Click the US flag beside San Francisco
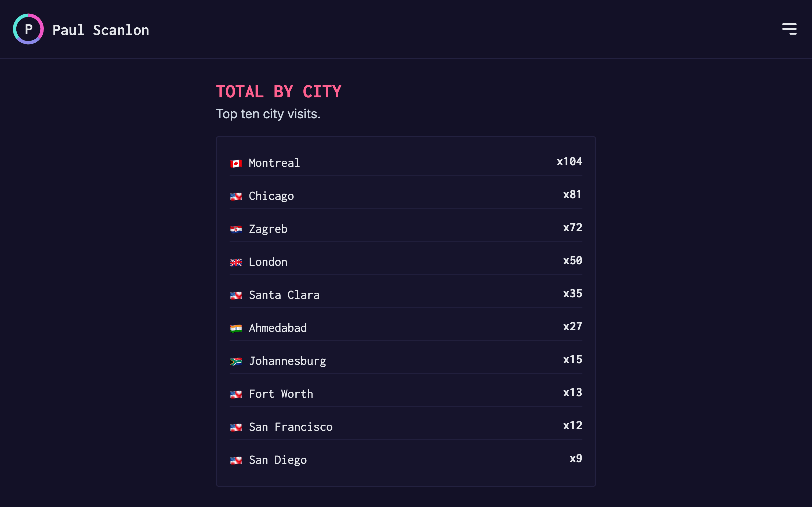The width and height of the screenshot is (812, 507). [237, 427]
